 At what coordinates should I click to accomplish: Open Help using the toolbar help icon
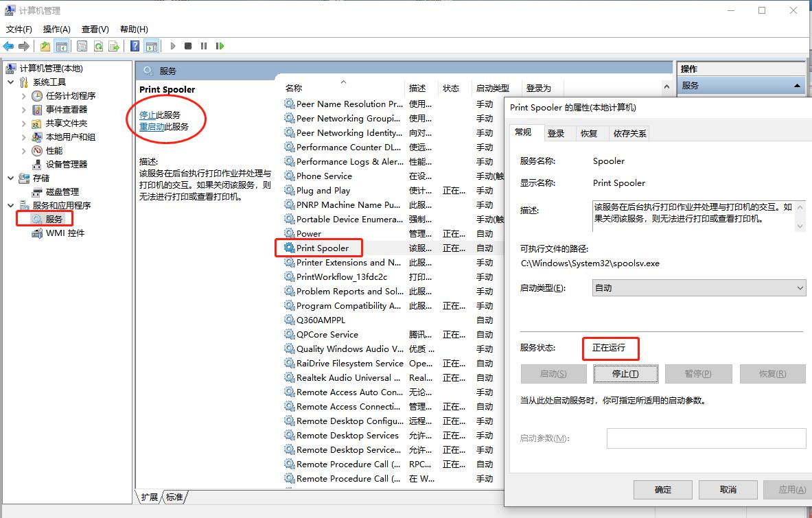tap(134, 46)
